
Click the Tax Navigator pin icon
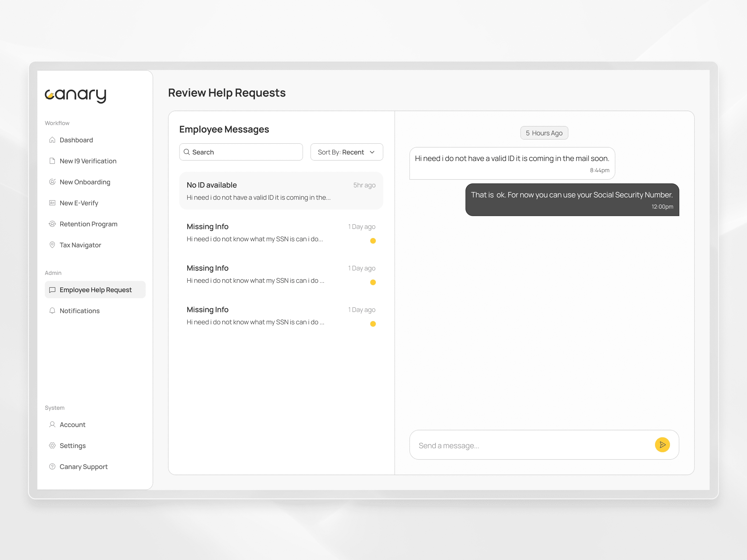click(x=52, y=245)
